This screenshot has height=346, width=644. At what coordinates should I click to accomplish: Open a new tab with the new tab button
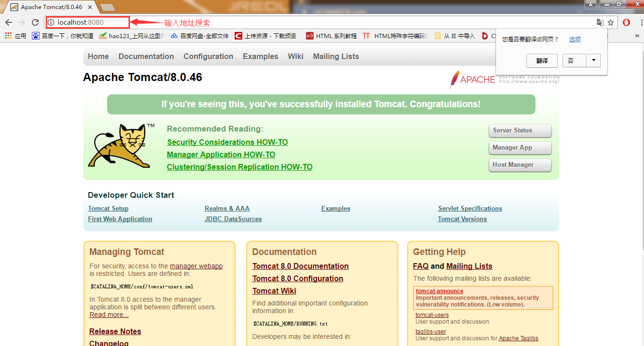(x=108, y=7)
